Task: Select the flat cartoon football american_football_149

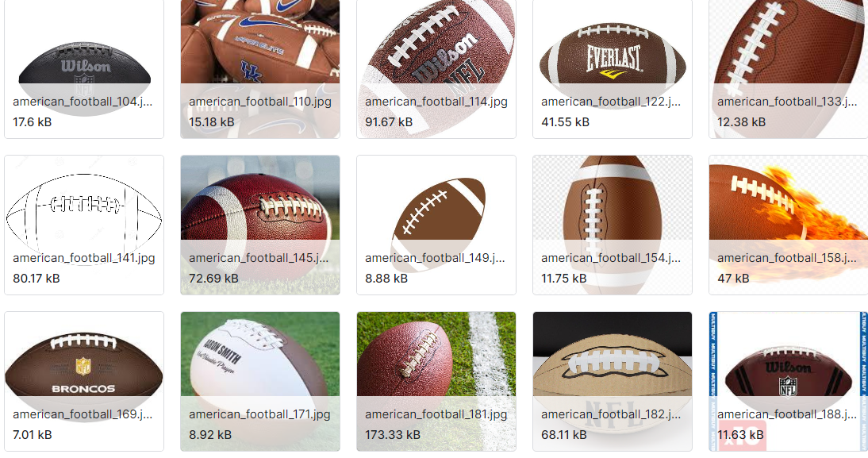Action: coord(436,225)
